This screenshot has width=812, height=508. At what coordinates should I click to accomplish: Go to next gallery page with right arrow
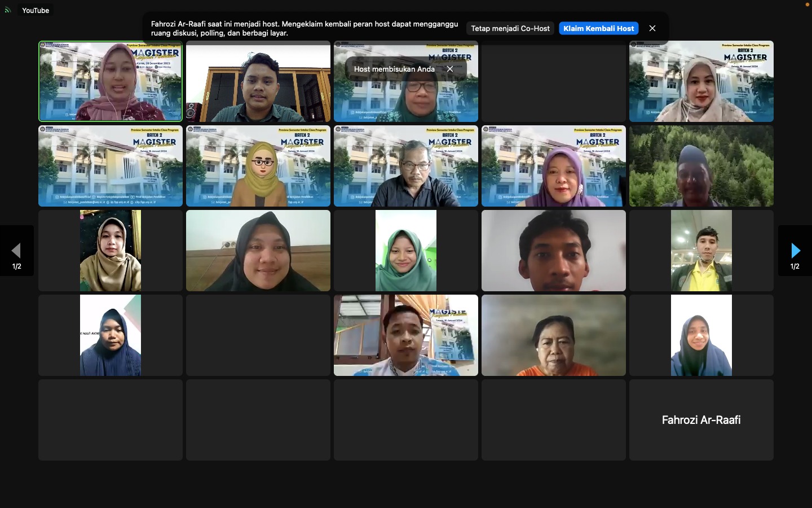pyautogui.click(x=795, y=251)
